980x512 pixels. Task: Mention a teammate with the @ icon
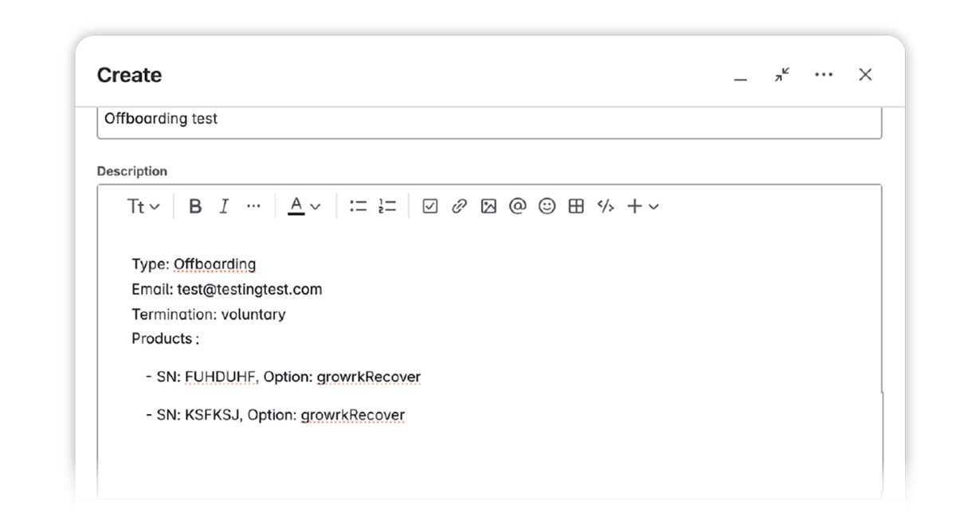pos(516,206)
